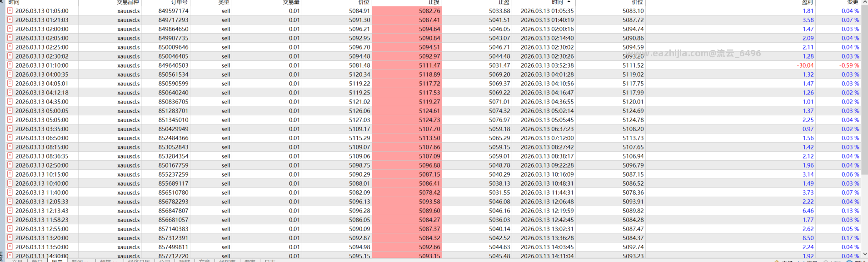Screen dimensions: 868x262
Task: Select order number 849717293
Action: point(173,20)
